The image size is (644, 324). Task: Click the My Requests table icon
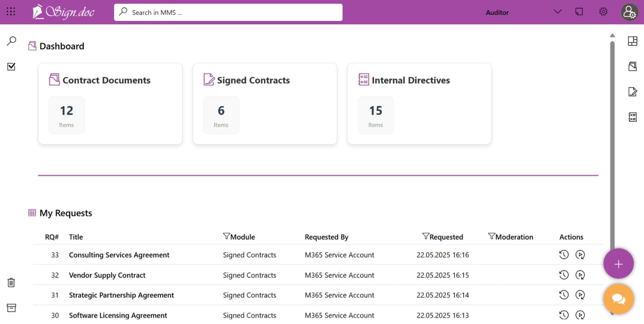coord(32,213)
